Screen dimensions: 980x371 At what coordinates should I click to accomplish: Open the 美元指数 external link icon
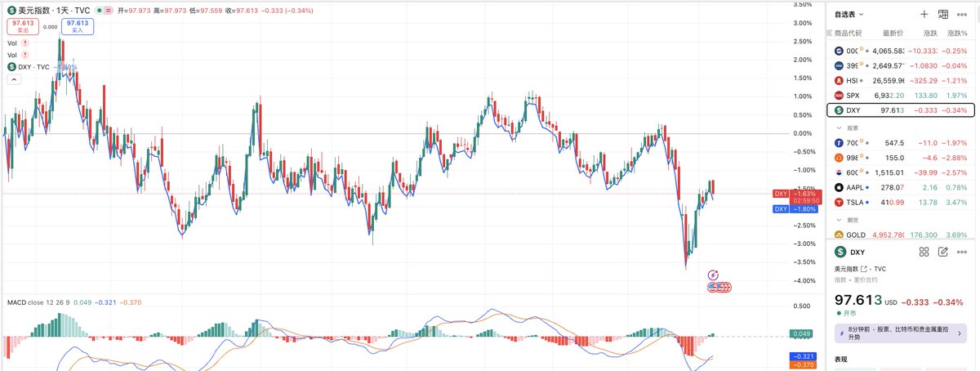pyautogui.click(x=864, y=268)
